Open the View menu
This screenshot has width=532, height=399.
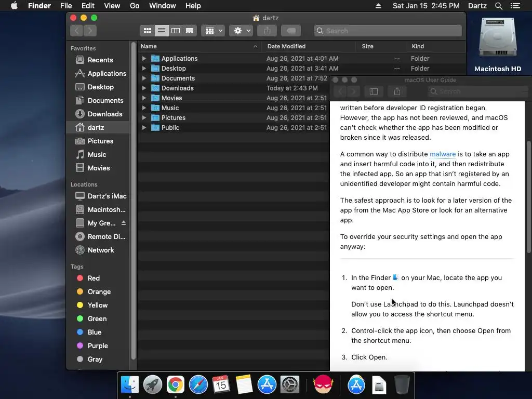112,6
